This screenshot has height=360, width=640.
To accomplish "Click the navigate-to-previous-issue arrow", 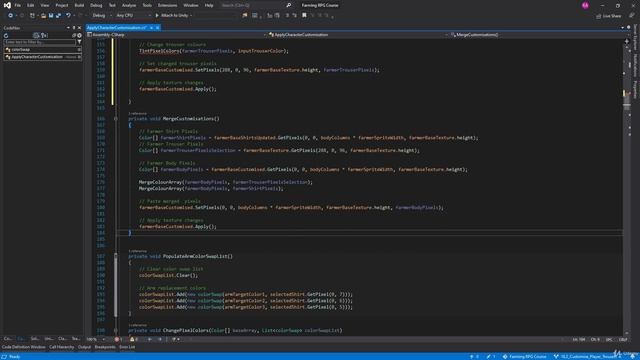I will click(150, 339).
